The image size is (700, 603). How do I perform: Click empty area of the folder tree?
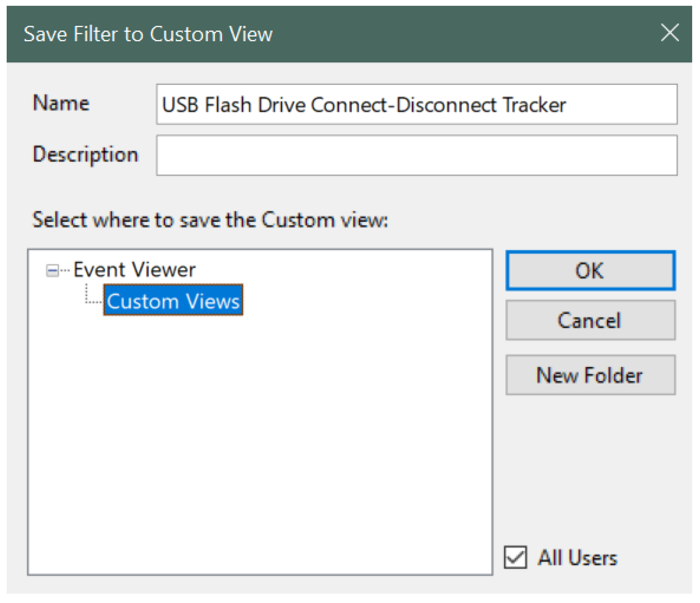(x=260, y=439)
